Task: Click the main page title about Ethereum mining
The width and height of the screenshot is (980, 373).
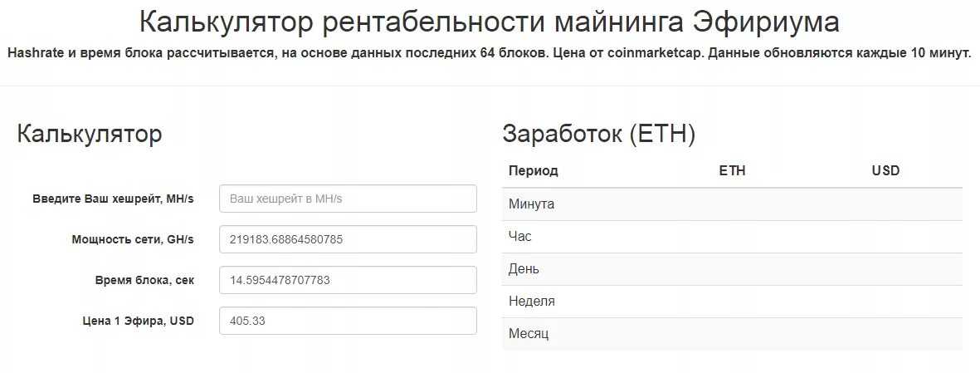Action: pos(489,22)
